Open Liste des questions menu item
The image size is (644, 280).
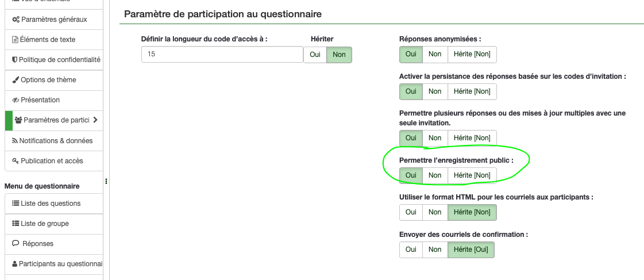(51, 204)
